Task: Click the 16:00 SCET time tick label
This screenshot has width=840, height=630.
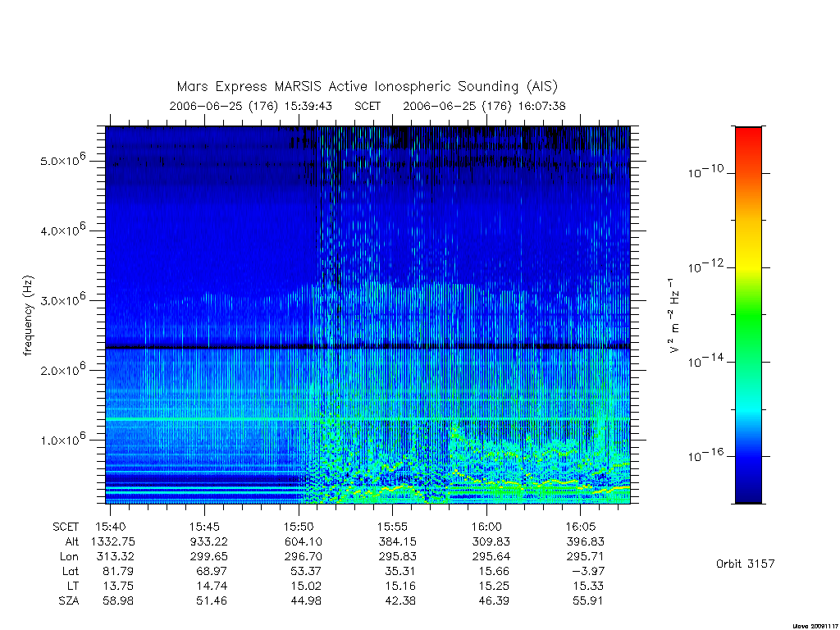Action: pos(486,527)
